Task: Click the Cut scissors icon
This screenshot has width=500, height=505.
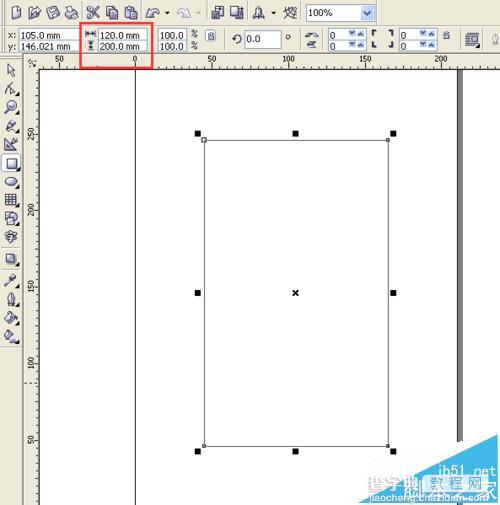Action: 93,13
